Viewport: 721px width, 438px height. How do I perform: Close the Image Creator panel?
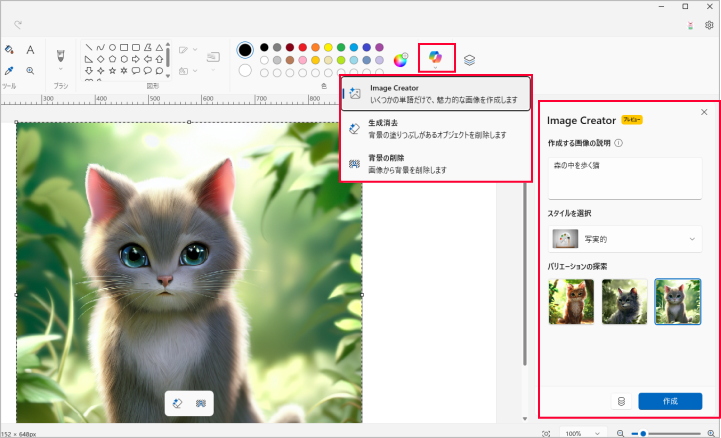pos(704,112)
